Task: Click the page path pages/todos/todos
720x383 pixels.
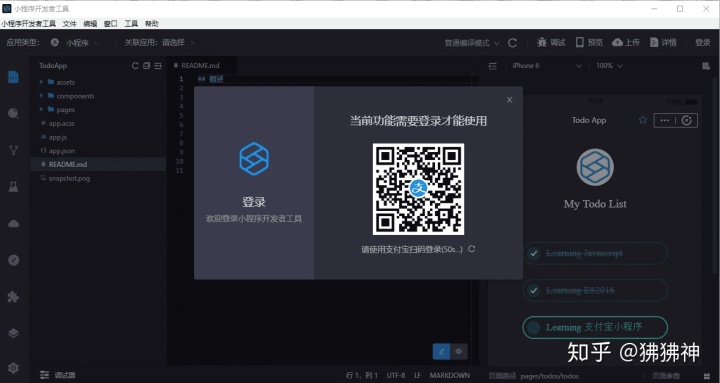Action: coord(550,376)
